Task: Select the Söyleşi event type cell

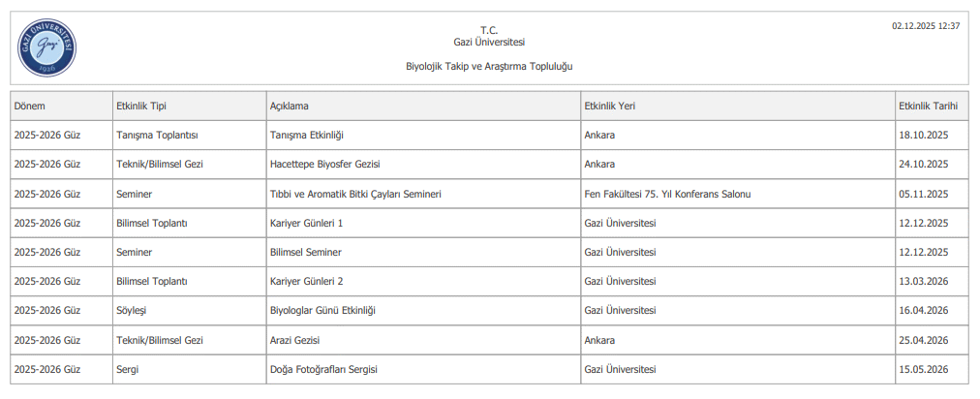Action: [x=131, y=311]
